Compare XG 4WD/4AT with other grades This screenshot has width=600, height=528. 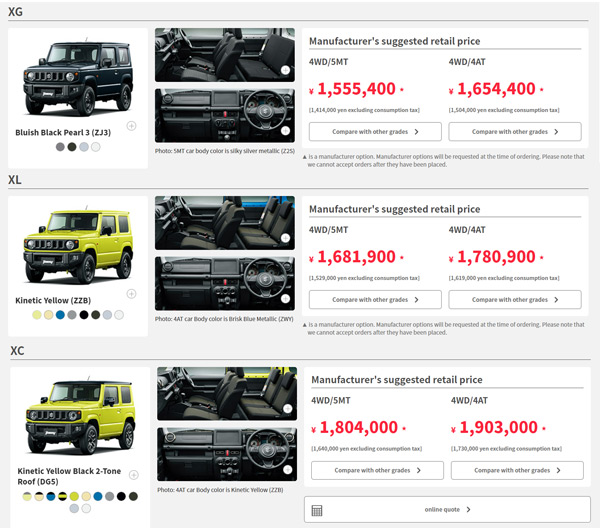click(514, 132)
